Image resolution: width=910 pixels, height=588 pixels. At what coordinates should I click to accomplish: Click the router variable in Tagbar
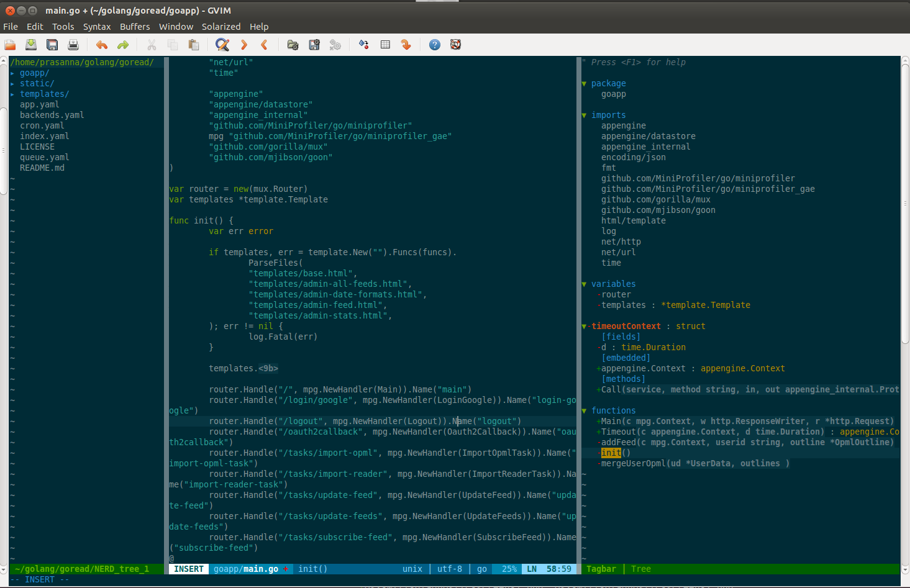[x=616, y=294]
